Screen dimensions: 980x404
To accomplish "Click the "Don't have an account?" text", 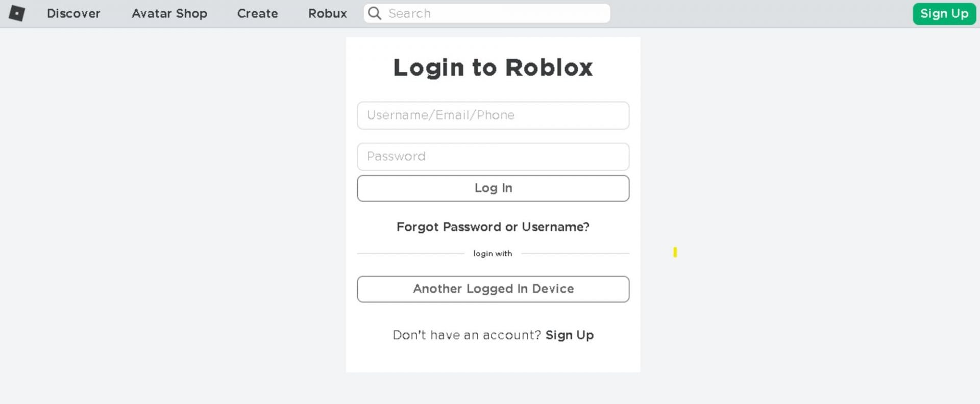I will pos(467,335).
